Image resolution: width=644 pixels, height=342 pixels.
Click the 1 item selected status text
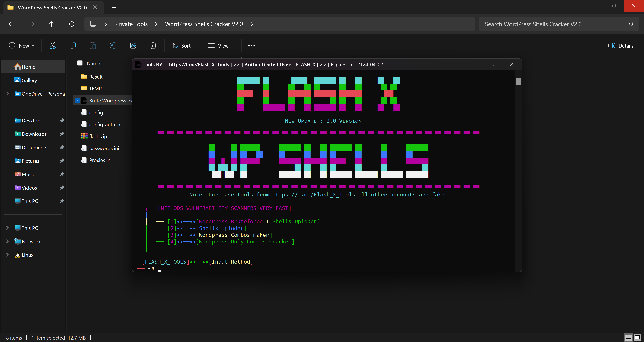[48, 338]
